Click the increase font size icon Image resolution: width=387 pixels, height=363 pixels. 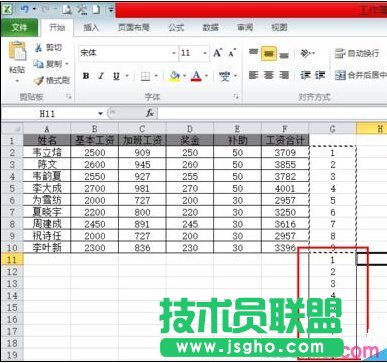click(x=217, y=53)
